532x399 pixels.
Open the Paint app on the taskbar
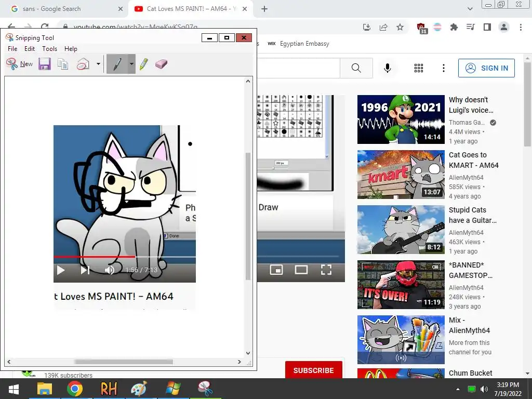[x=139, y=389]
